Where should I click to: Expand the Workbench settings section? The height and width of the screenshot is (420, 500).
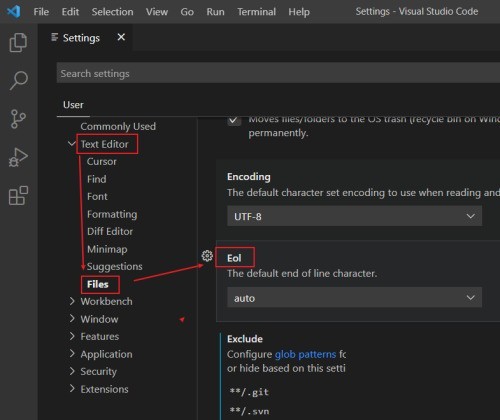72,301
